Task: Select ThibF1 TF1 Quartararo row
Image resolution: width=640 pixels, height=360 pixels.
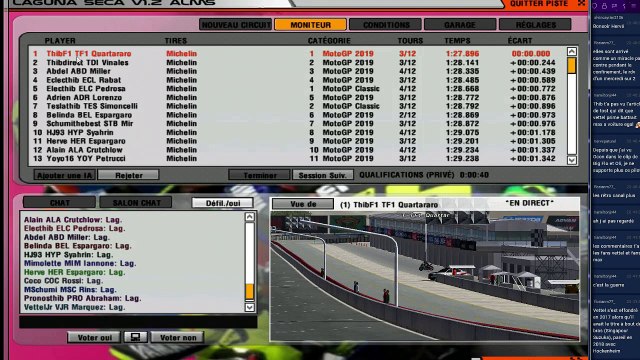Action: [x=297, y=53]
